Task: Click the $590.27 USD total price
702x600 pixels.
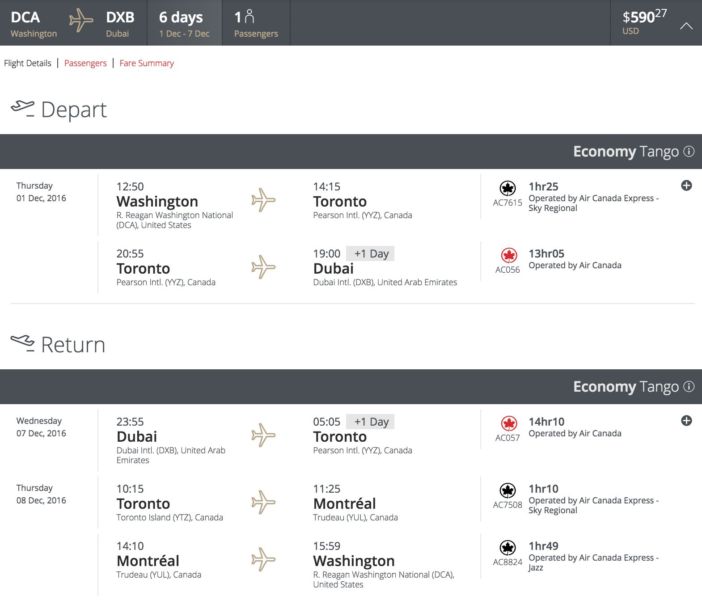Action: click(x=643, y=21)
